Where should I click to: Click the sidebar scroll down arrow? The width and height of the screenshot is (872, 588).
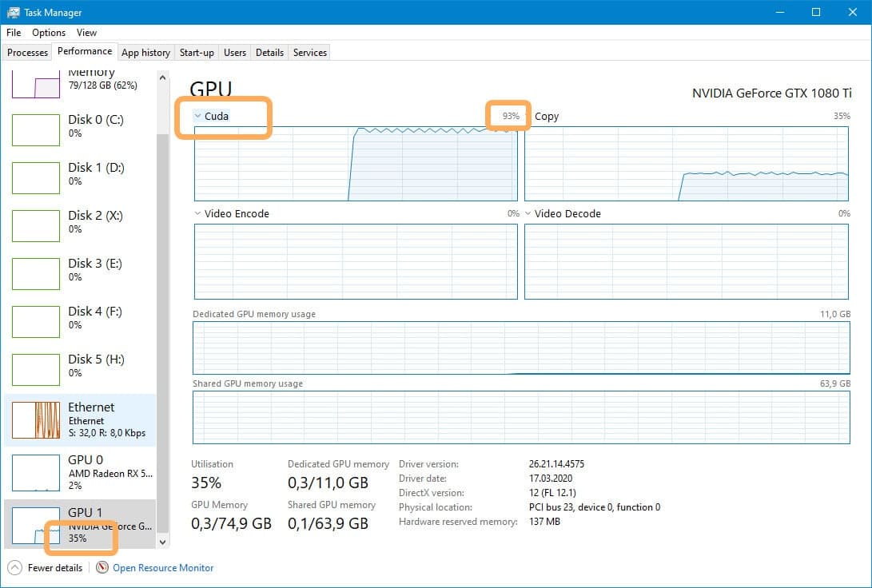click(162, 542)
